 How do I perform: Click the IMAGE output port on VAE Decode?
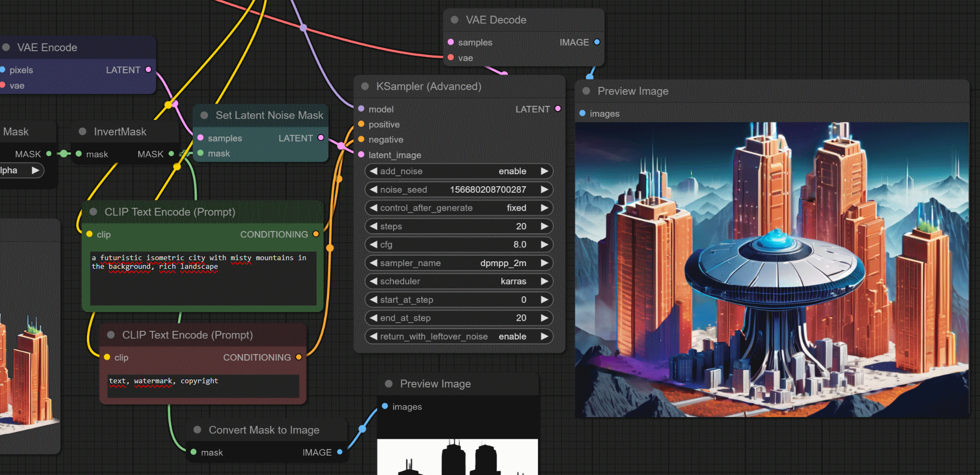coord(596,42)
